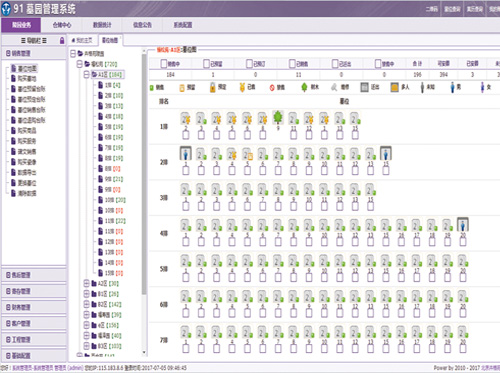Click the padlock legend icon

pyautogui.click(x=212, y=87)
